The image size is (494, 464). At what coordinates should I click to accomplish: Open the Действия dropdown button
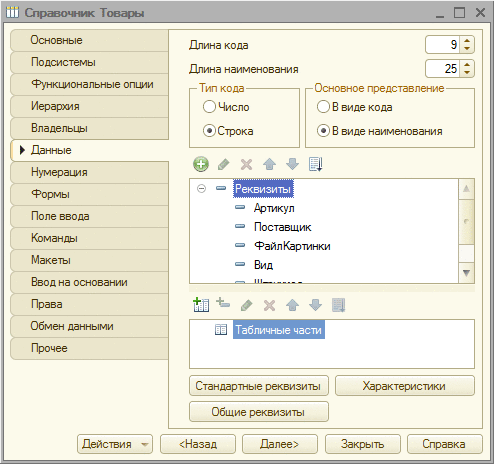click(x=115, y=444)
